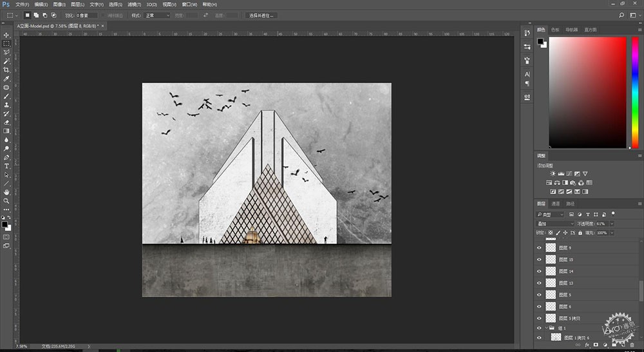This screenshot has width=644, height=352.
Task: Add a Levels adjustment
Action: tap(561, 173)
